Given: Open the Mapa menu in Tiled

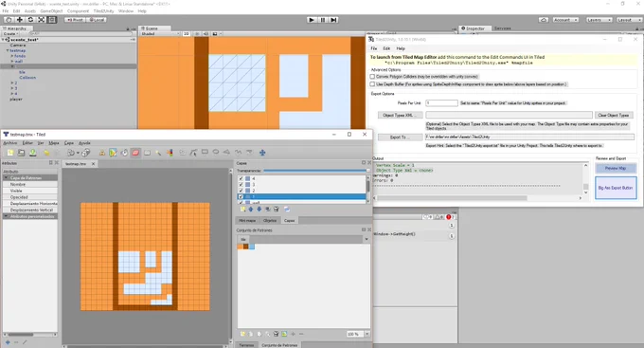Looking at the screenshot, I should click(x=54, y=143).
